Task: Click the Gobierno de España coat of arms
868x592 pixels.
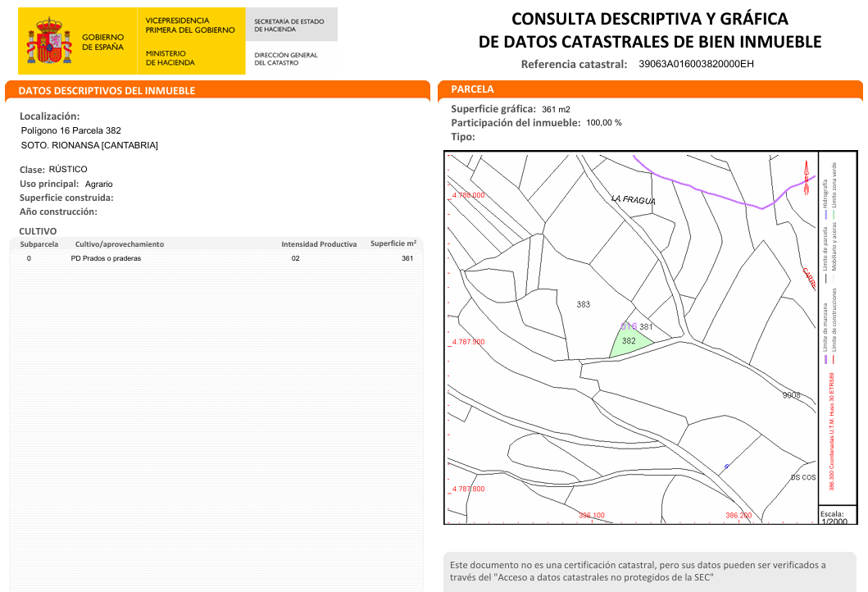Action: (50, 41)
